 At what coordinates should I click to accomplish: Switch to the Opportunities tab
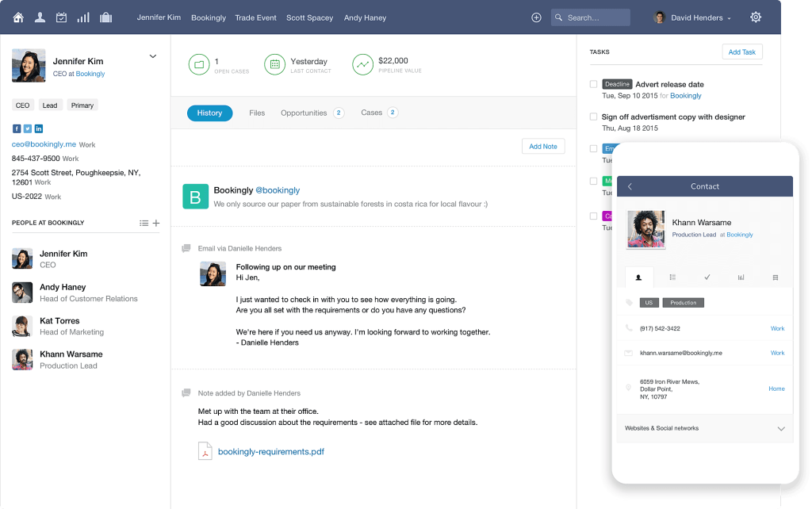(304, 113)
